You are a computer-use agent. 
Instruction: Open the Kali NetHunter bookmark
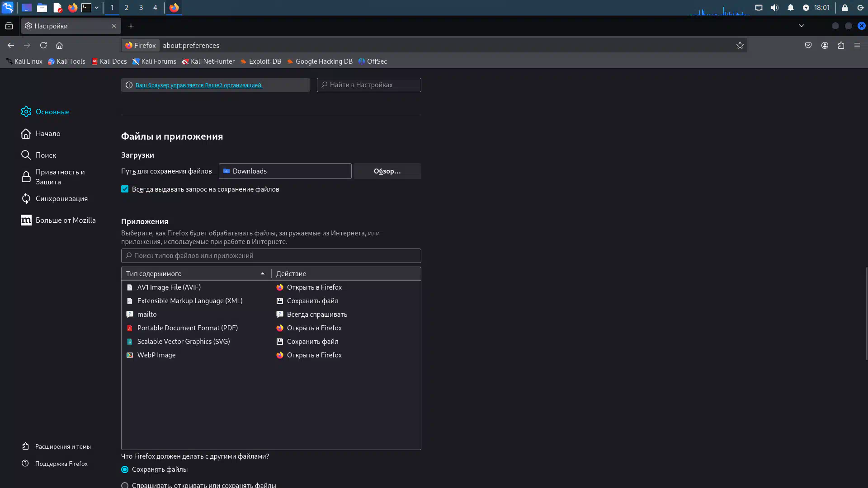(x=208, y=61)
